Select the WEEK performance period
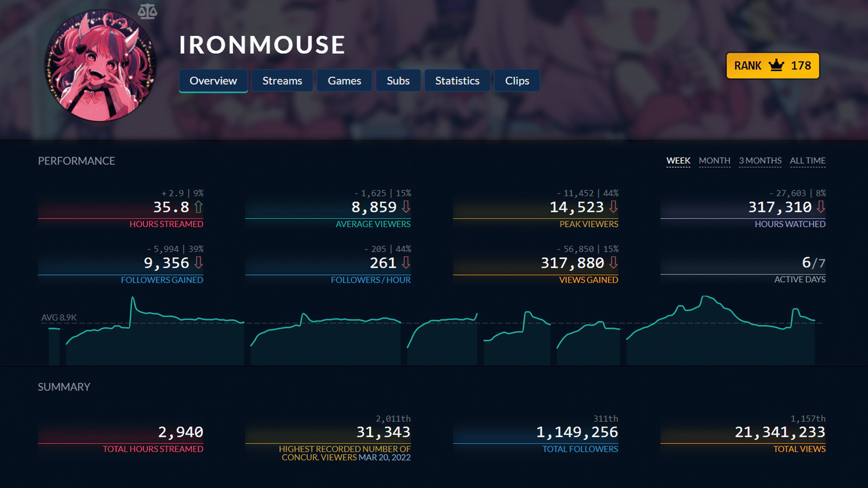The width and height of the screenshot is (868, 488). 678,161
